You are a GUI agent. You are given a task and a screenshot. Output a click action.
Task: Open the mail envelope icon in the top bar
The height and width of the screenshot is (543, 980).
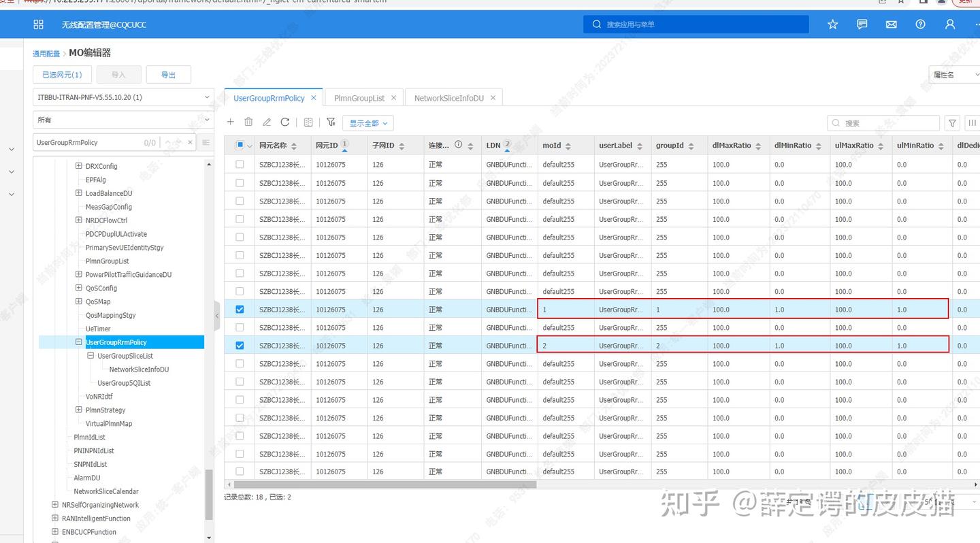[x=891, y=24]
